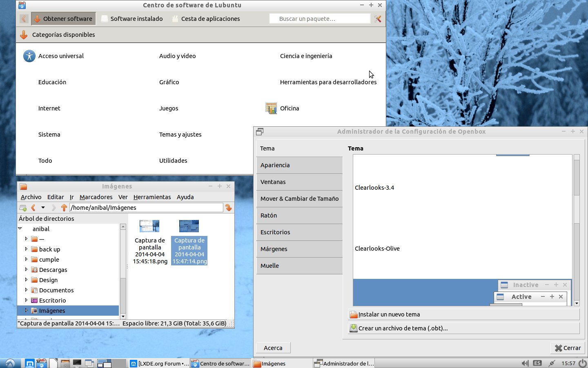The image size is (588, 368).
Task: Open the Marcadores menu
Action: [x=96, y=197]
